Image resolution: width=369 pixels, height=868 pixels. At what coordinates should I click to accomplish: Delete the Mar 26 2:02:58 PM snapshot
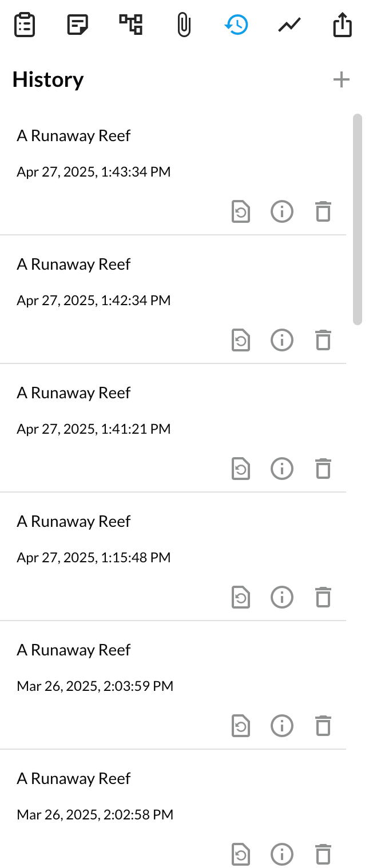point(323,854)
